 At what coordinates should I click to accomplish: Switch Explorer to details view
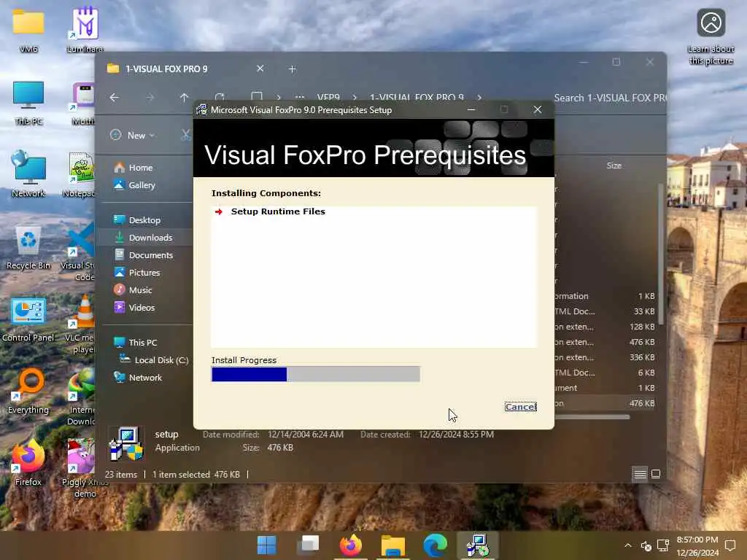pyautogui.click(x=640, y=474)
